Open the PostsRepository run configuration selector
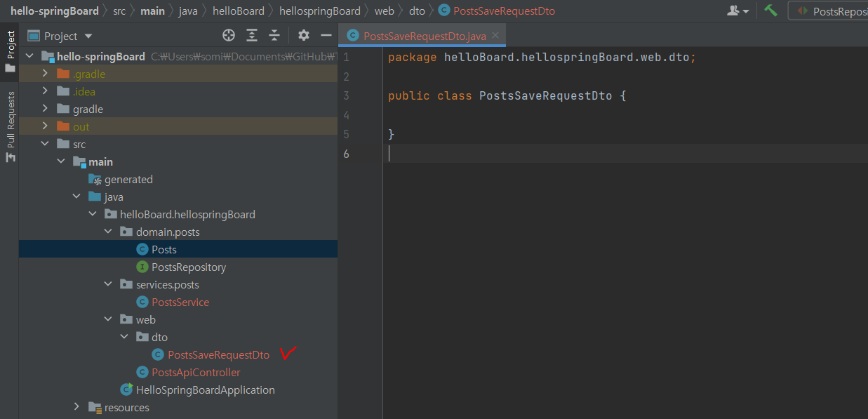This screenshot has height=419, width=868. (x=828, y=11)
